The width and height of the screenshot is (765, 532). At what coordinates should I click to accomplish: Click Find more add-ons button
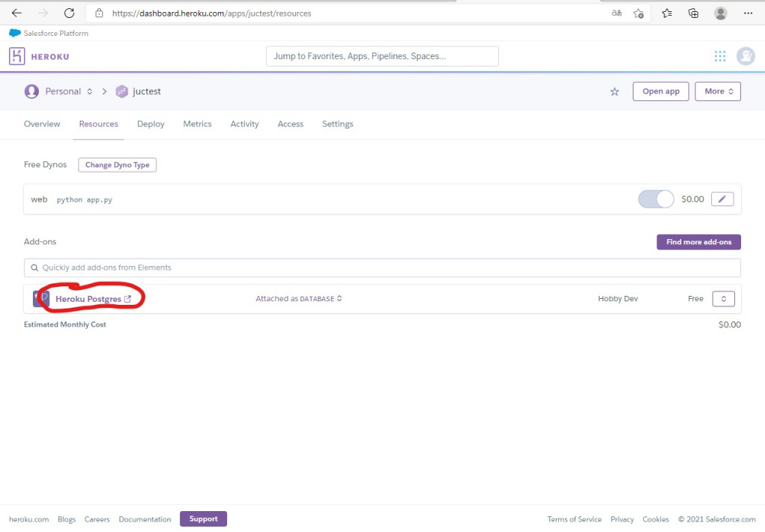pos(699,241)
